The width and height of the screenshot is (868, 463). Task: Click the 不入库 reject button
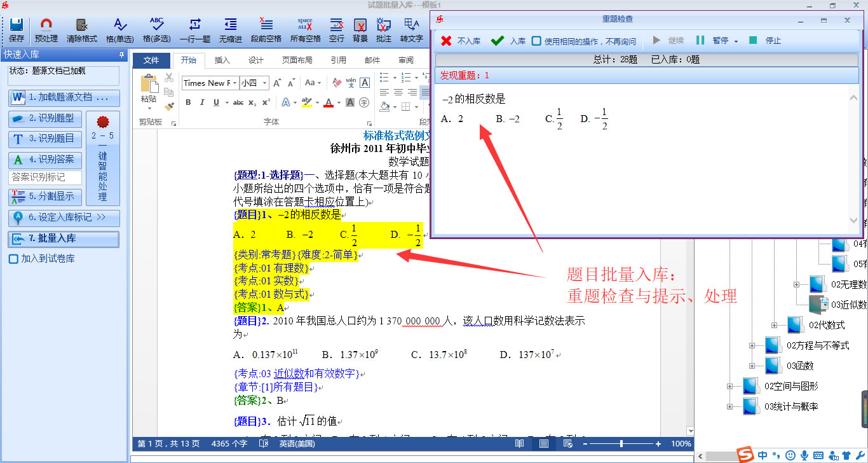(x=461, y=41)
